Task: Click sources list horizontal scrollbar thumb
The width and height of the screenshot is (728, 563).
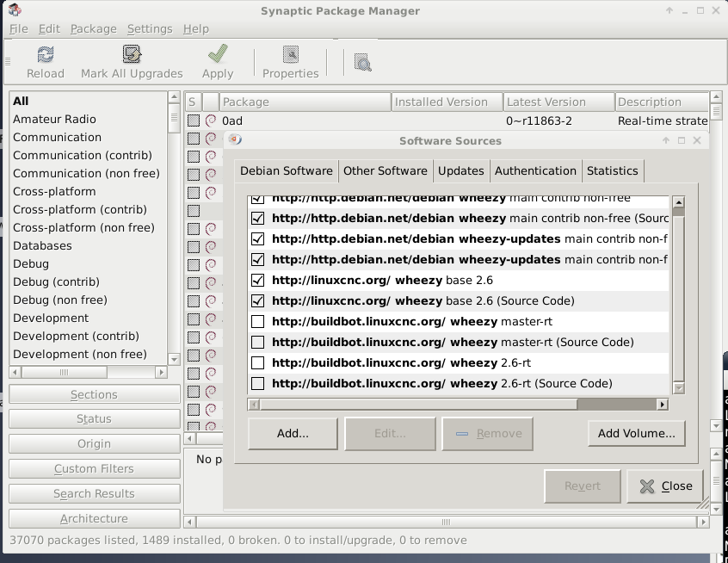Action: 419,405
